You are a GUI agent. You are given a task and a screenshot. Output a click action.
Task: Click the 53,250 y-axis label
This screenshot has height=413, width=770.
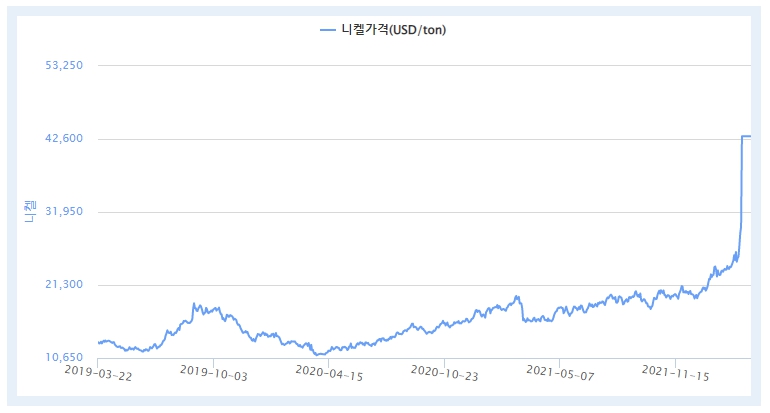pos(66,65)
